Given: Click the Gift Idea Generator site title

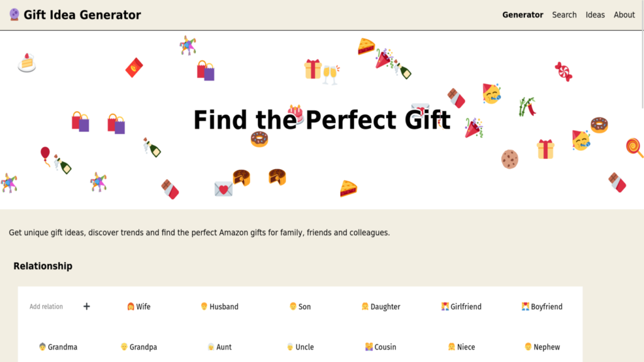Looking at the screenshot, I should pos(82,15).
